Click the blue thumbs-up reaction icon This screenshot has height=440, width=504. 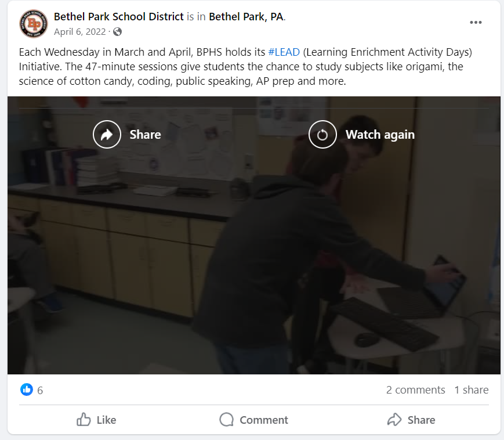click(x=27, y=389)
